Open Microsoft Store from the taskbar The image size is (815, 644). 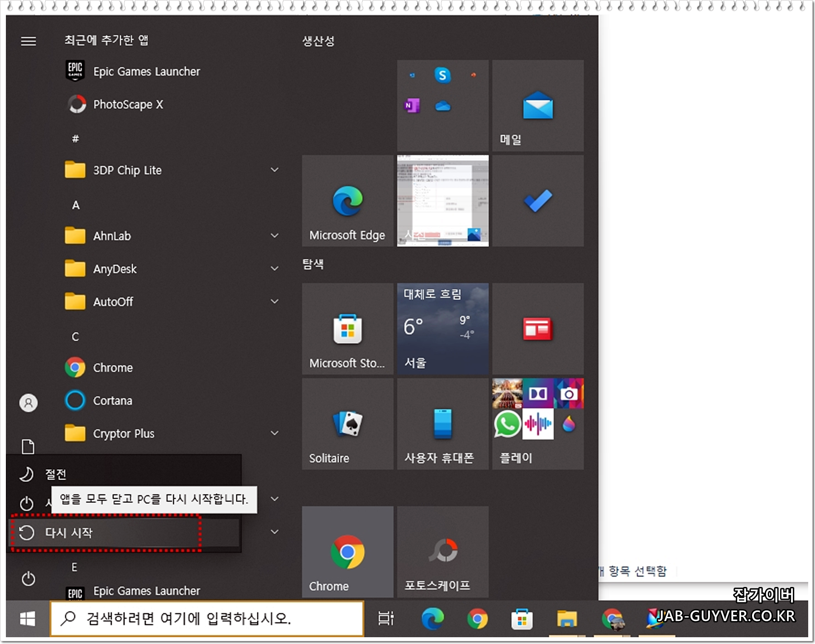click(522, 618)
